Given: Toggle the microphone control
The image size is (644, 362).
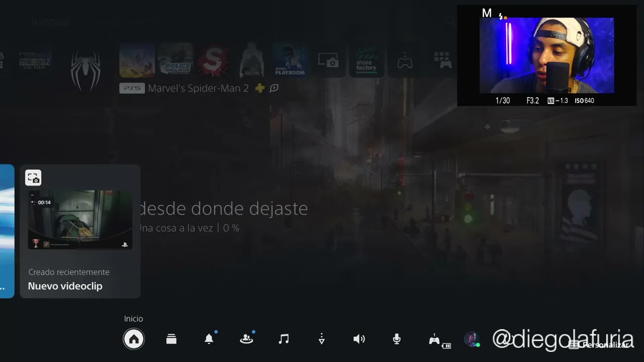Looking at the screenshot, I should point(396,339).
